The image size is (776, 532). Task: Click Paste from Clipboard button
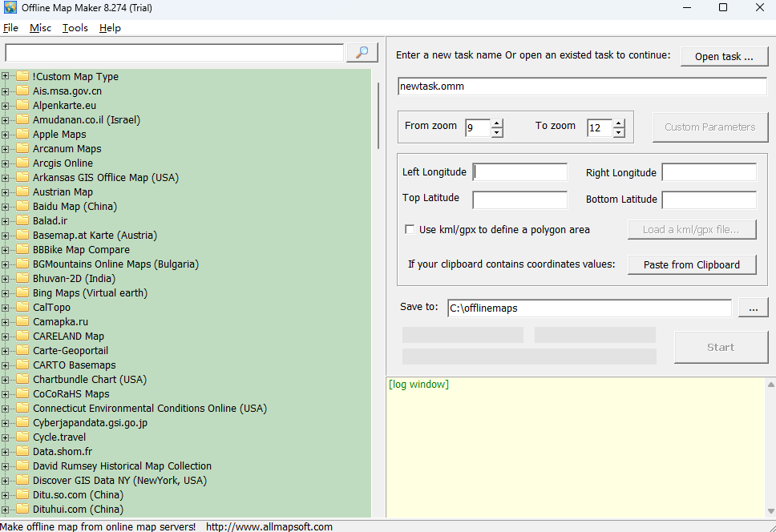point(691,265)
